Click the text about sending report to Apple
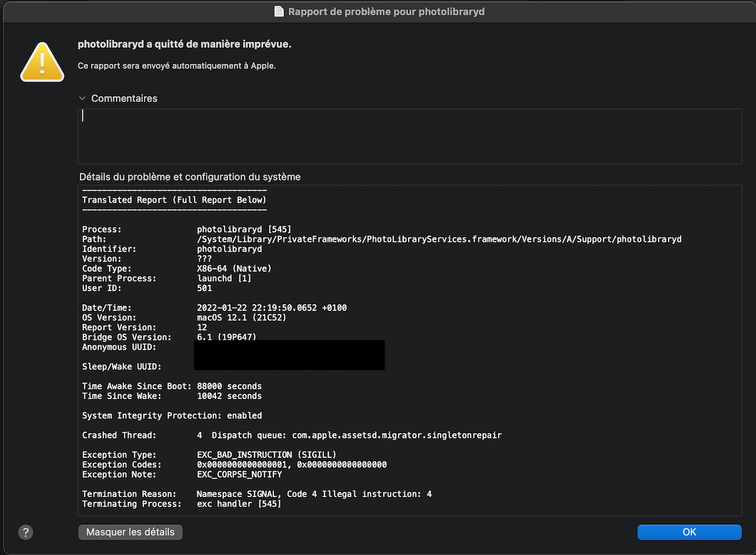Screen dimensions: 756x555 (x=177, y=66)
